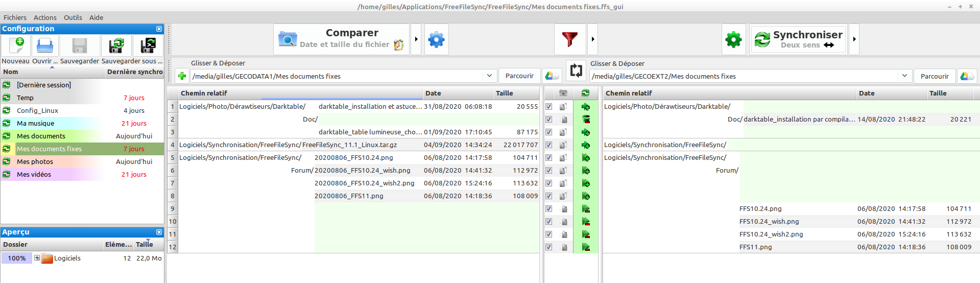Browse left folder with Parcourir
Image resolution: width=980 pixels, height=283 pixels.
coord(519,76)
